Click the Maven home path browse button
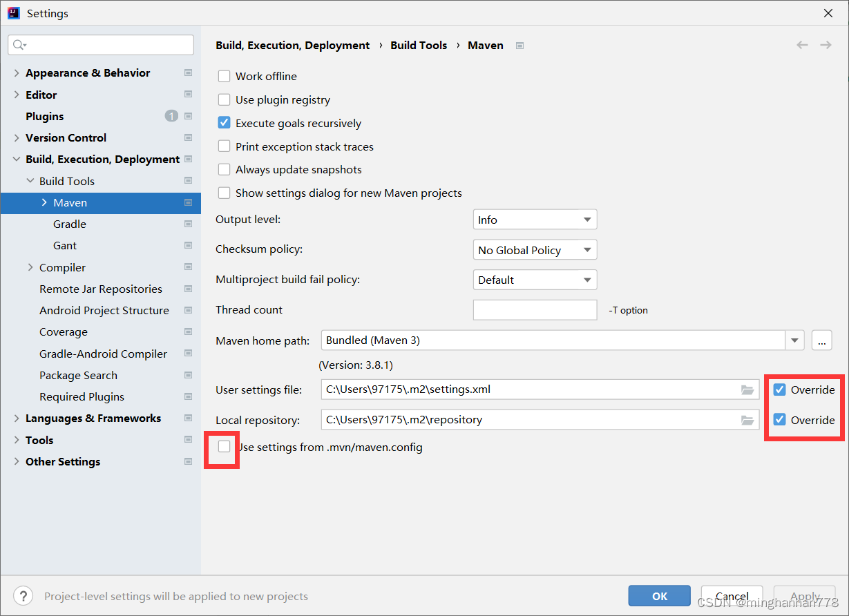Viewport: 849px width, 616px height. (821, 340)
